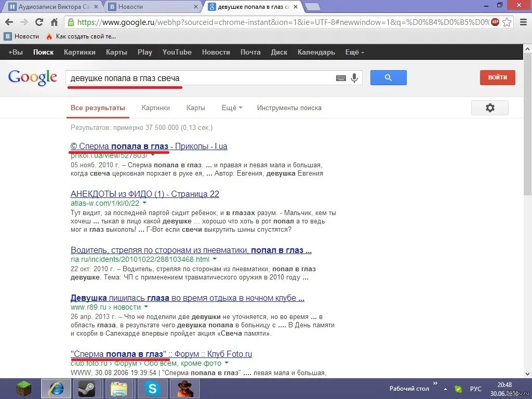
Task: Open Картинки in the Google black bar
Action: pos(79,52)
